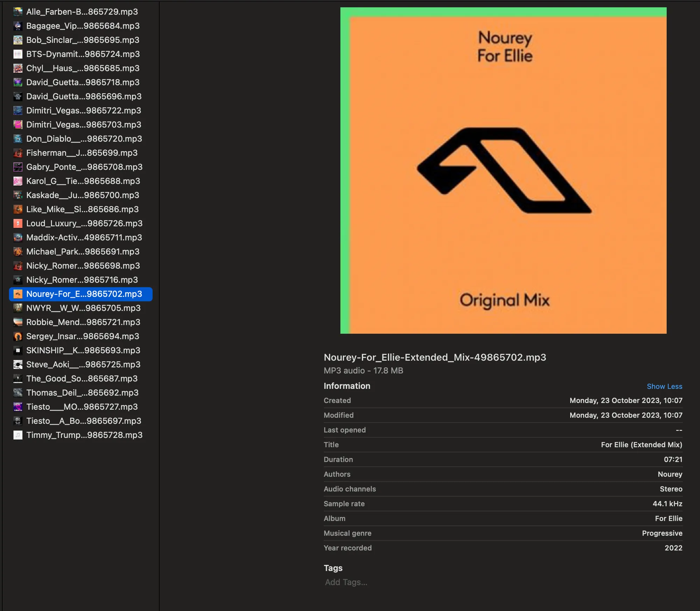Click the Maddix-Activ track's thumbnail icon
The height and width of the screenshot is (611, 700).
[x=17, y=237]
